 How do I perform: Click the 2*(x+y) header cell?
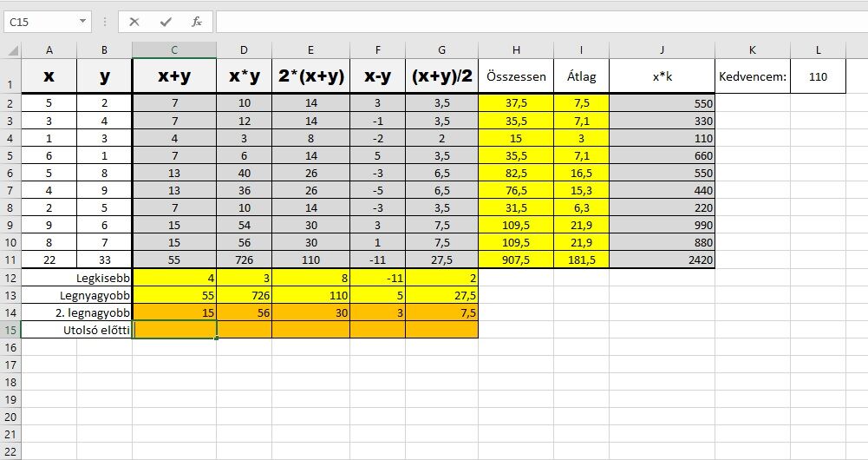[x=310, y=76]
